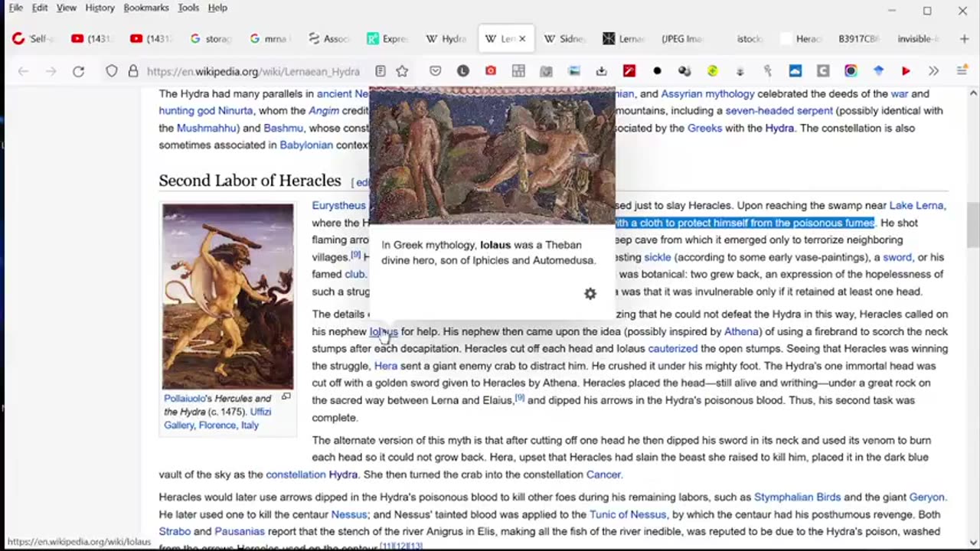Click the site security padlock icon
Viewport: 980px width, 551px height.
point(132,71)
